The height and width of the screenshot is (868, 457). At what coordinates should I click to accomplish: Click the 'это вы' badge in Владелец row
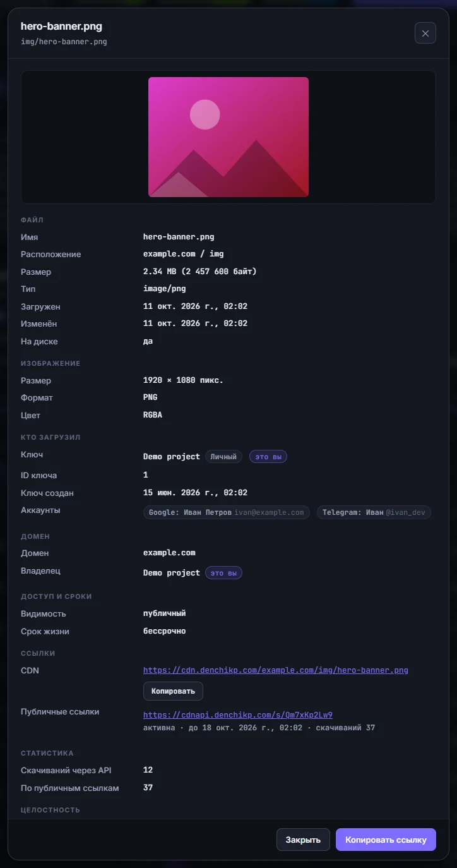(223, 573)
